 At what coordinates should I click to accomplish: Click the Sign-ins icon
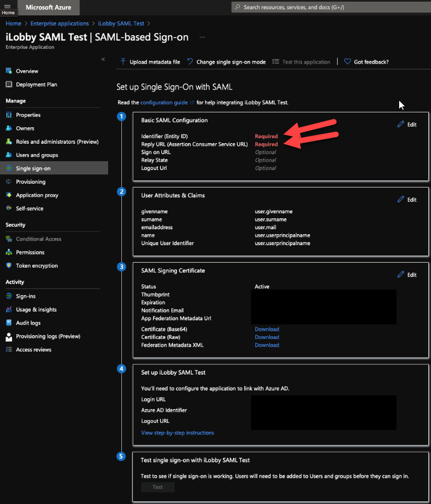9,296
